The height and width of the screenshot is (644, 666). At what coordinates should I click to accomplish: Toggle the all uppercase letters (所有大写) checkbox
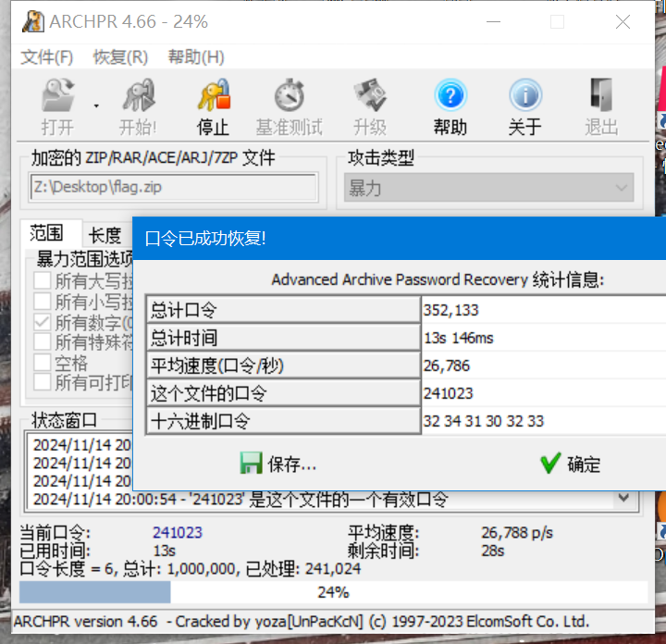coord(42,280)
